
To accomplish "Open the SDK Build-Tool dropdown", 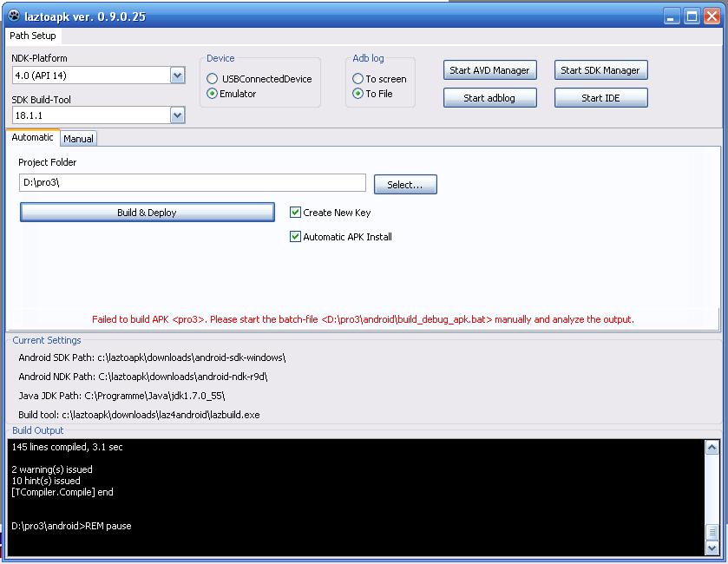I will coord(177,115).
